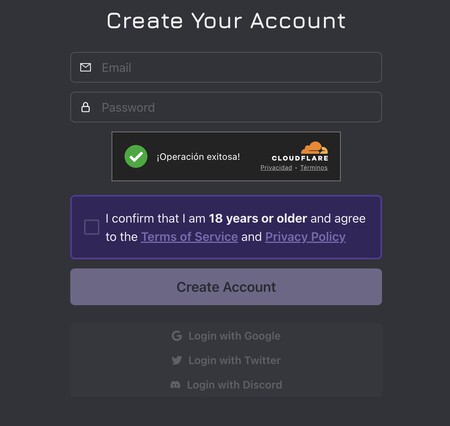Screen dimensions: 450x426
Task: Click the Twitter bird icon
Action: coord(177,360)
